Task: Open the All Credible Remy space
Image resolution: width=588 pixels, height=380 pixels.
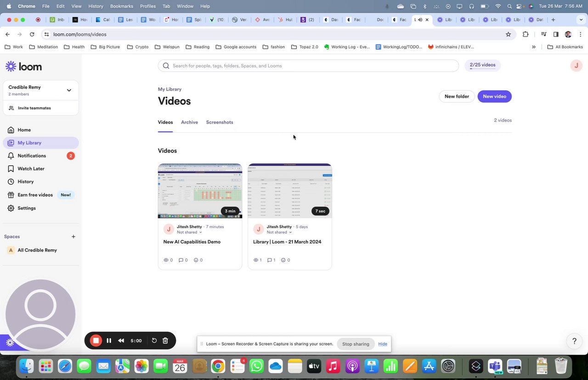Action: [37, 251]
